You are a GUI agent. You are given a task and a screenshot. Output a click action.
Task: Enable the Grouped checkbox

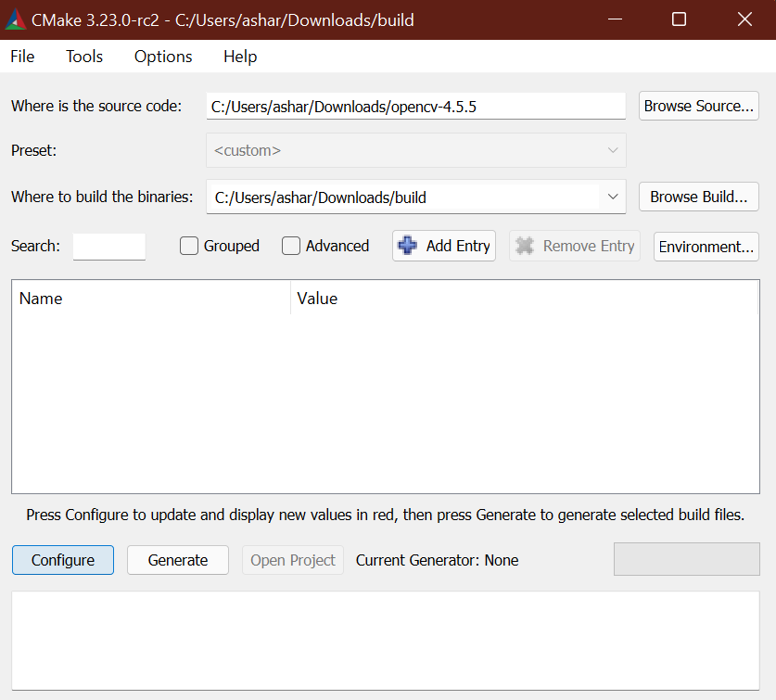[189, 246]
